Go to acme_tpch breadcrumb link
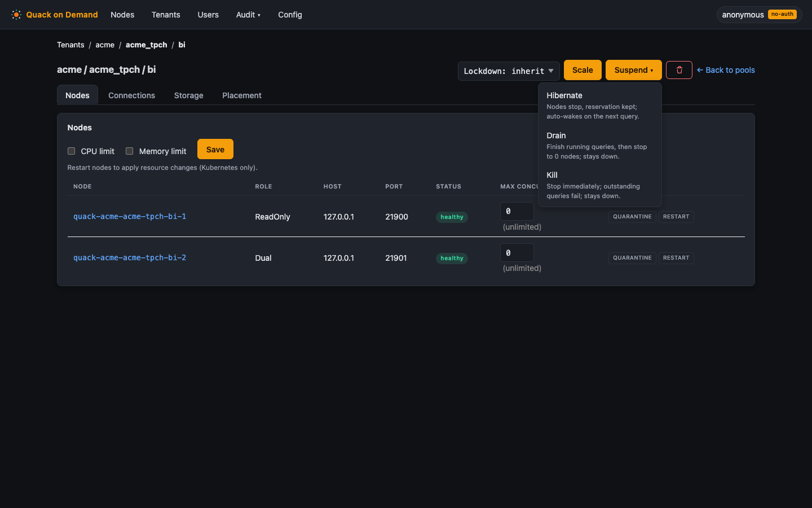This screenshot has height=508, width=812. [x=146, y=45]
